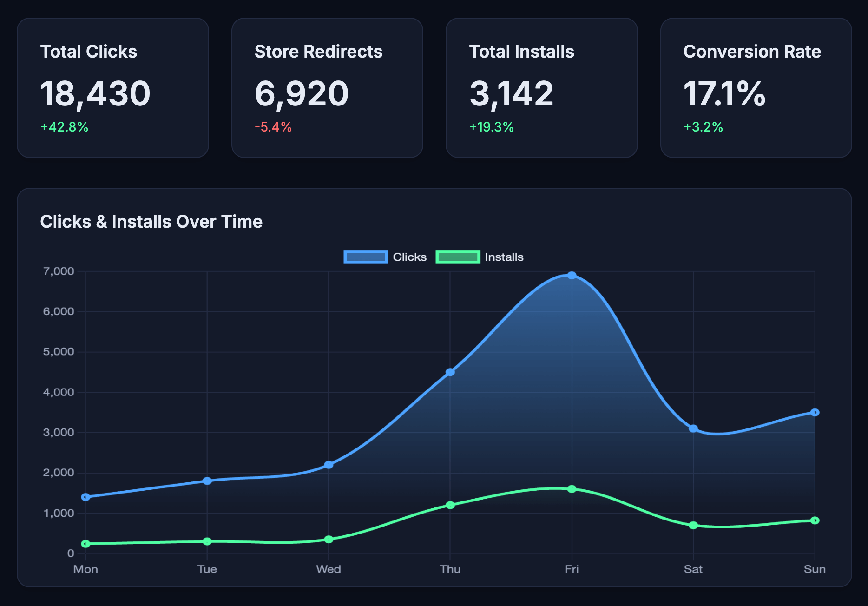Viewport: 868px width, 606px height.
Task: Select the Monday Clicks data point
Action: pyautogui.click(x=85, y=497)
